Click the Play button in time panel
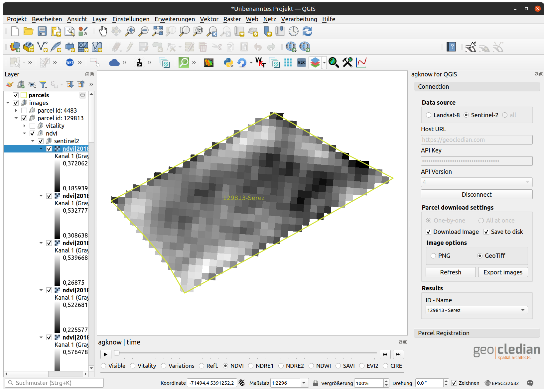Viewport: 547px width, 392px height. coord(106,354)
